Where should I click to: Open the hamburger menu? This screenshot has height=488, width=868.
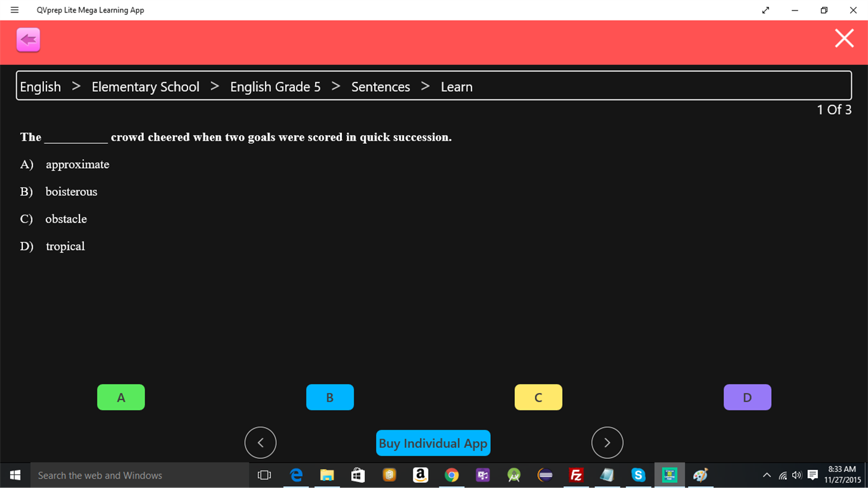pos(14,10)
